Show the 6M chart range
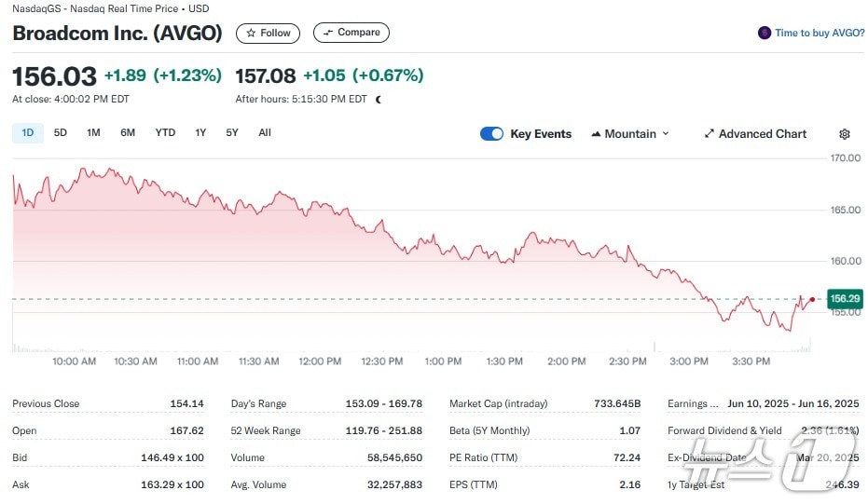Screen dimensions: 868x504 [x=128, y=132]
